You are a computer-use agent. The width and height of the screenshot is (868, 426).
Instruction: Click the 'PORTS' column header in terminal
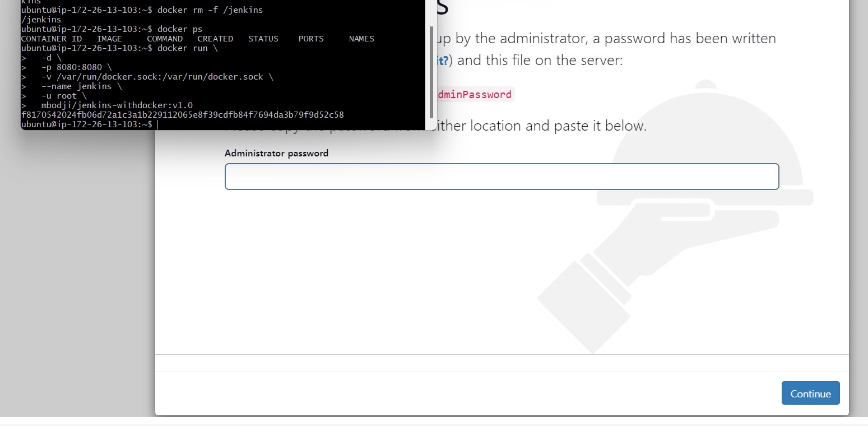(x=311, y=39)
